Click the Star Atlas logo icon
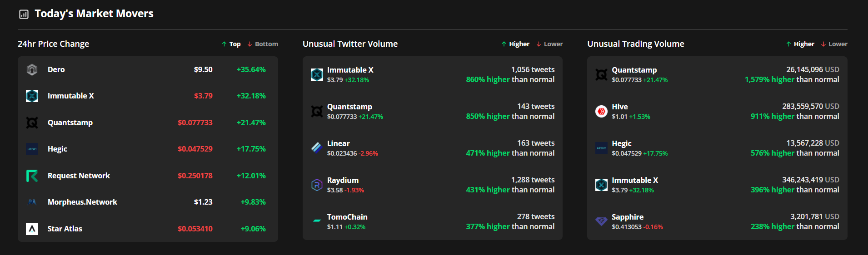The image size is (868, 255). tap(32, 229)
